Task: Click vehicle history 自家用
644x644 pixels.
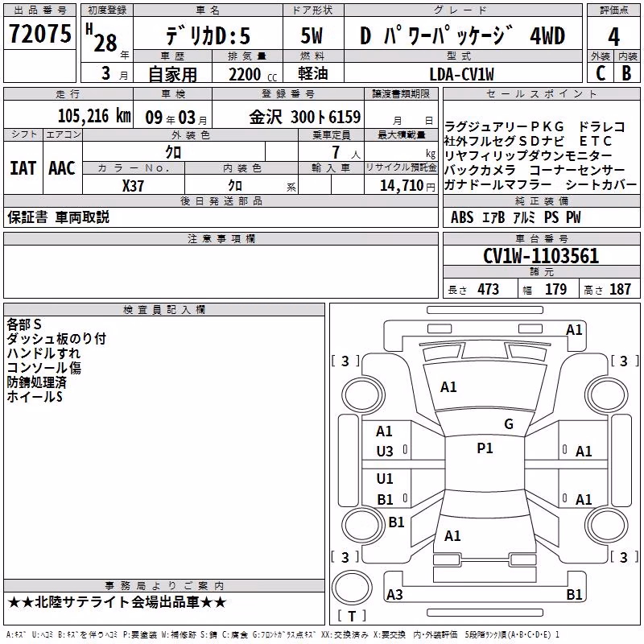Action: coord(172,74)
